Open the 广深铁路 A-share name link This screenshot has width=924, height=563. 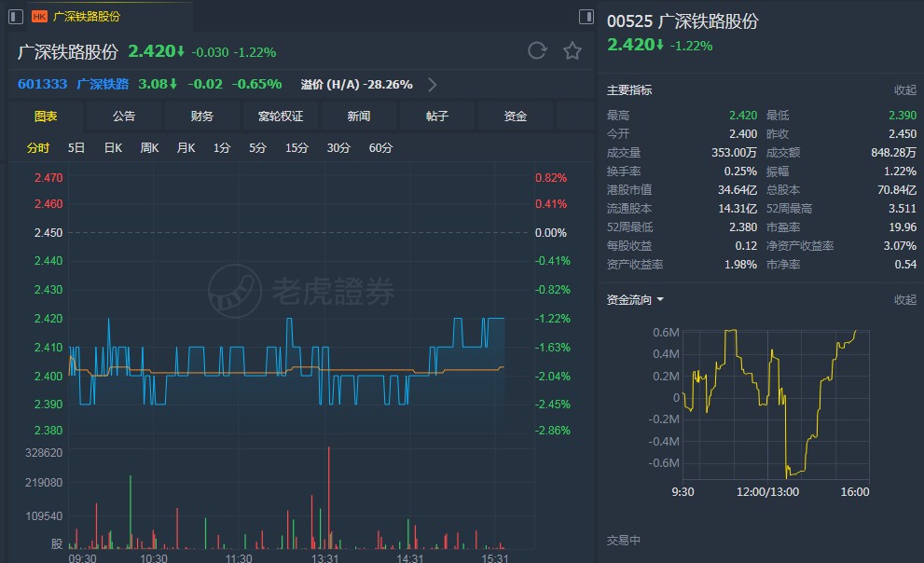pyautogui.click(x=103, y=84)
